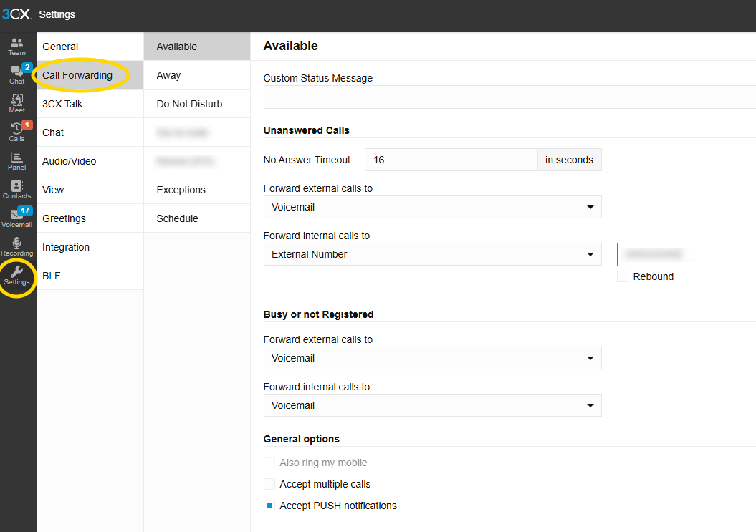Select the Away status tab

pyautogui.click(x=197, y=75)
